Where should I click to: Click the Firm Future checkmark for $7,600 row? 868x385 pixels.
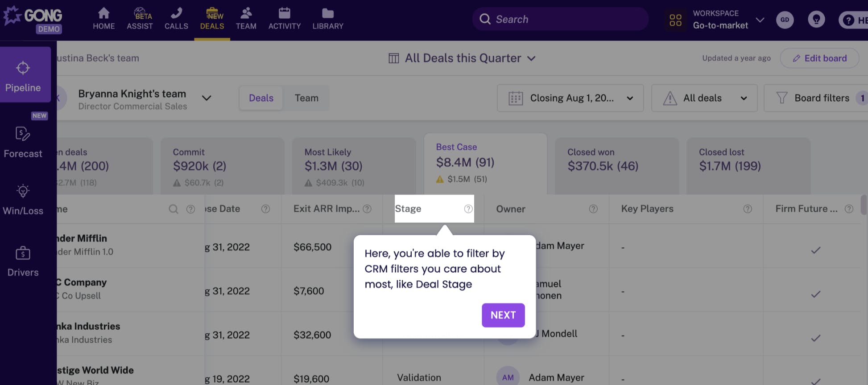pyautogui.click(x=815, y=294)
